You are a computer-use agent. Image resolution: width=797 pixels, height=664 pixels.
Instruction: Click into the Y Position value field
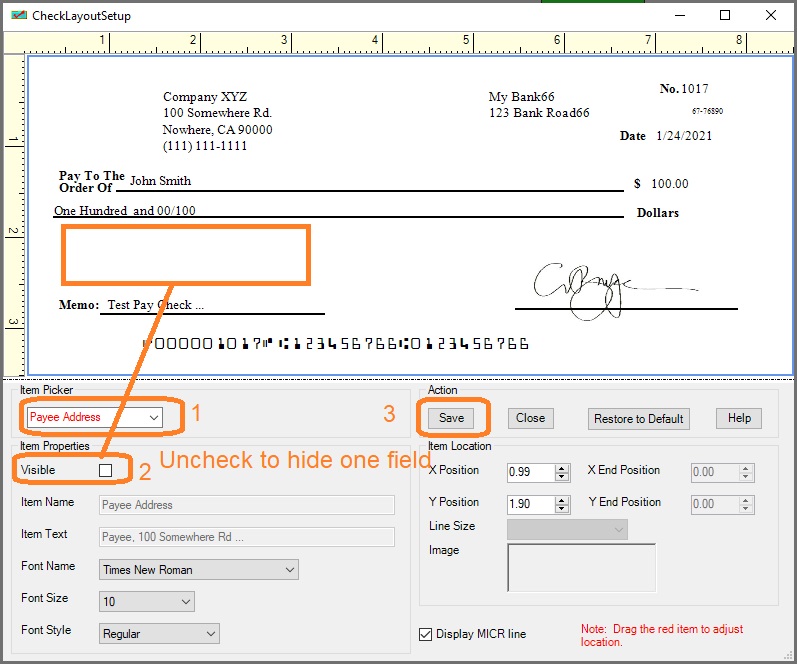click(530, 505)
